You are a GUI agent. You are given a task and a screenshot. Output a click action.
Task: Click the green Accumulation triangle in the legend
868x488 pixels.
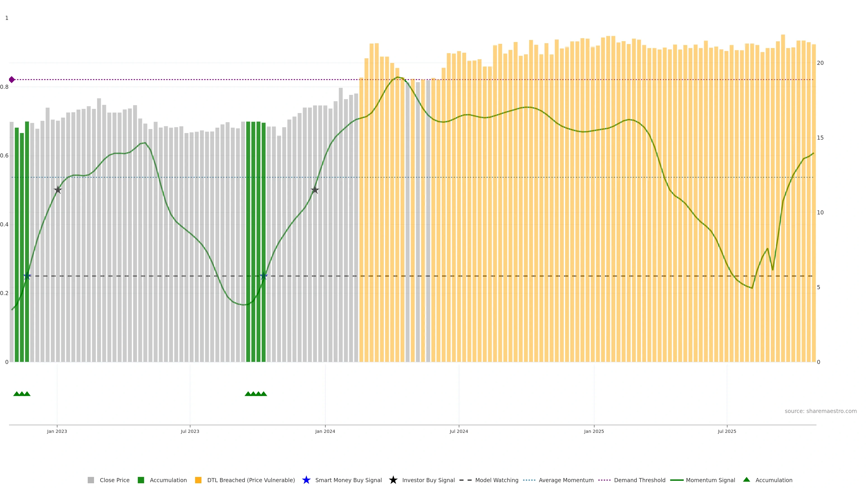tap(746, 480)
